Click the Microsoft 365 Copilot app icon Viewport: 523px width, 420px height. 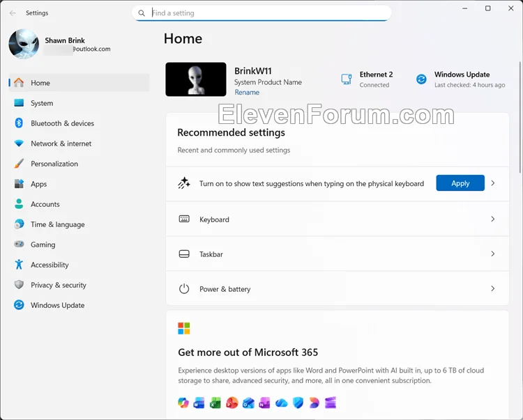point(183,403)
